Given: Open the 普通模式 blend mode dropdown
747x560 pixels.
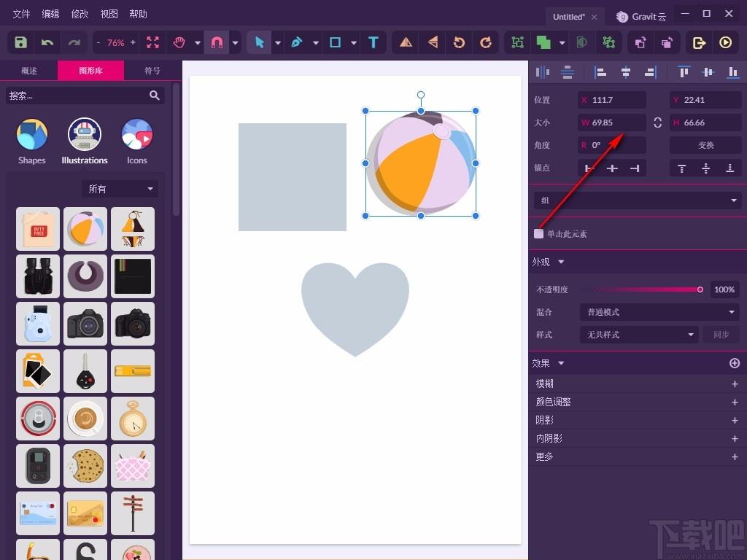Looking at the screenshot, I should [659, 312].
